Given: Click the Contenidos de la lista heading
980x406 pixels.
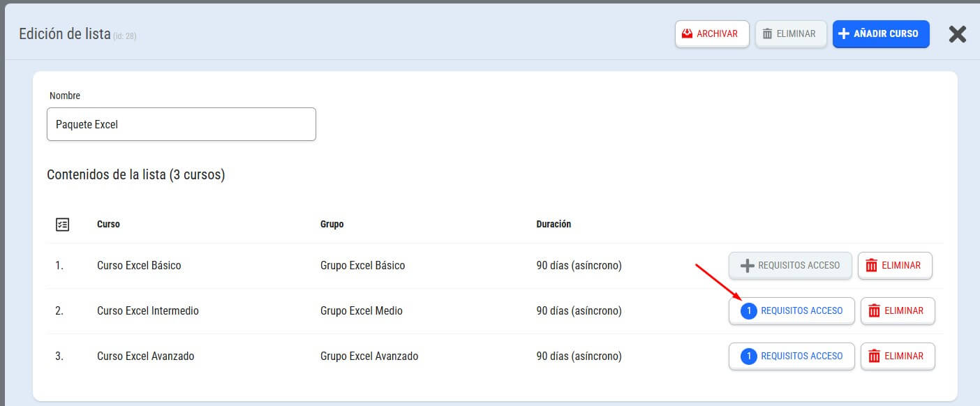Looking at the screenshot, I should (x=135, y=175).
